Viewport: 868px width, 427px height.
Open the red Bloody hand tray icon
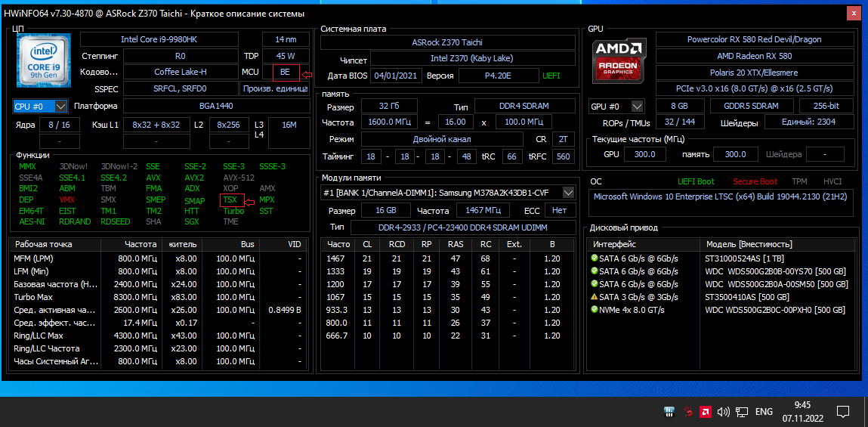pyautogui.click(x=688, y=411)
